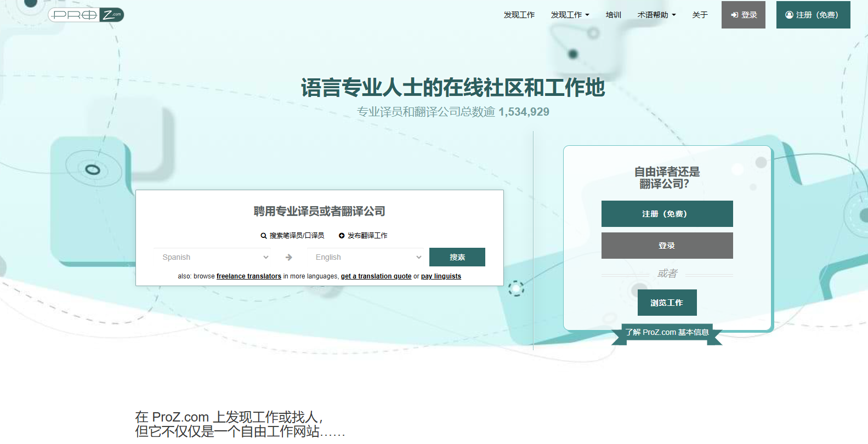Click the arrow icon between the language selectors
868x444 pixels.
pos(289,257)
